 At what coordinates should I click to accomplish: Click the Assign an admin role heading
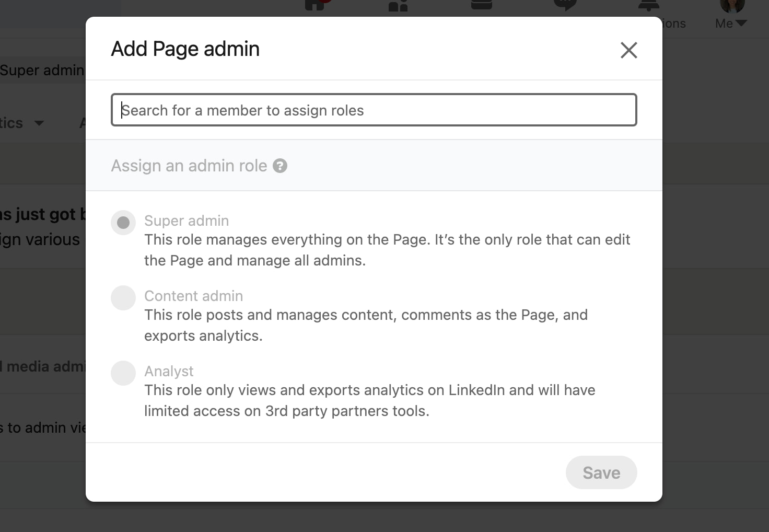[x=189, y=166]
